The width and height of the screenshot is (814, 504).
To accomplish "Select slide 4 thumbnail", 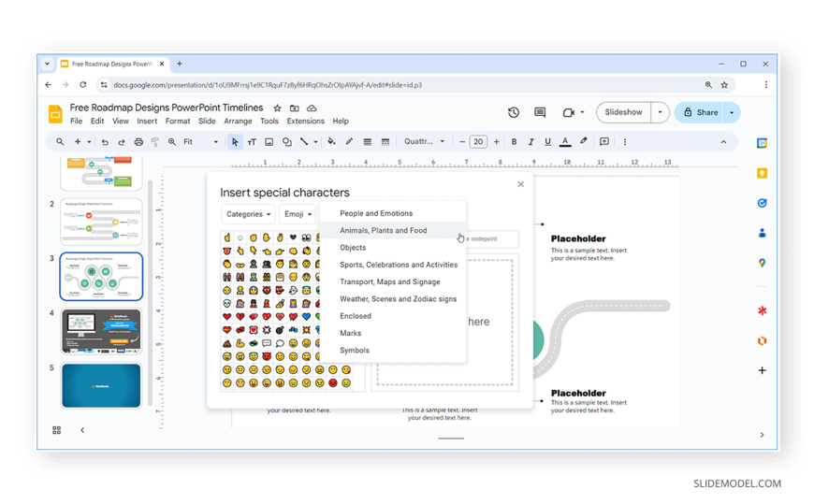I will (x=101, y=331).
